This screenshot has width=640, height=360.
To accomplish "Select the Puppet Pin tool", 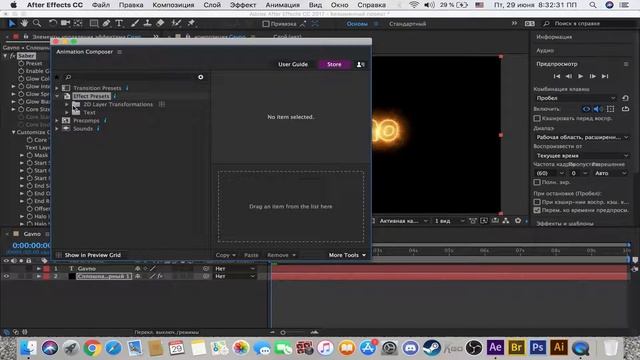I will [191, 24].
